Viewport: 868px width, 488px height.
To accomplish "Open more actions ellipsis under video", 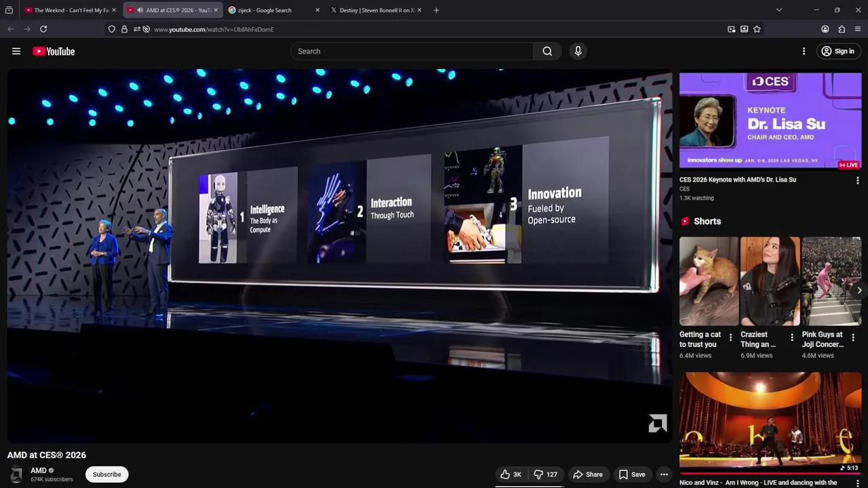I will [665, 474].
